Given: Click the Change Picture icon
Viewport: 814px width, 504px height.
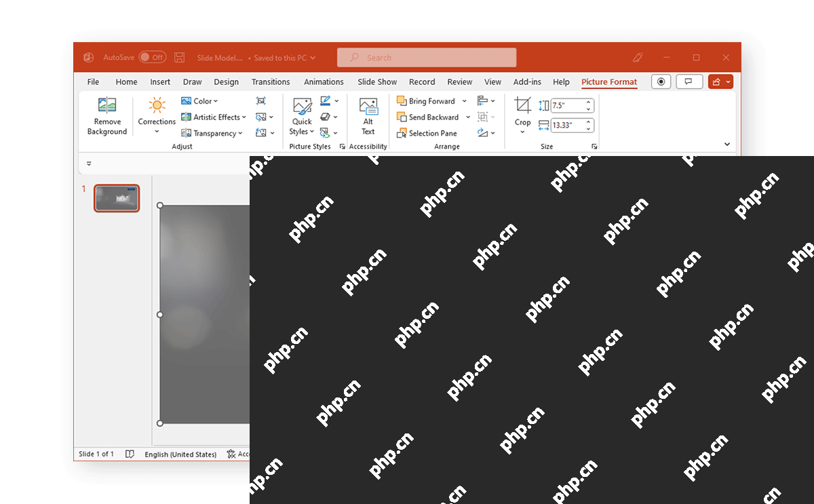Looking at the screenshot, I should pyautogui.click(x=261, y=117).
